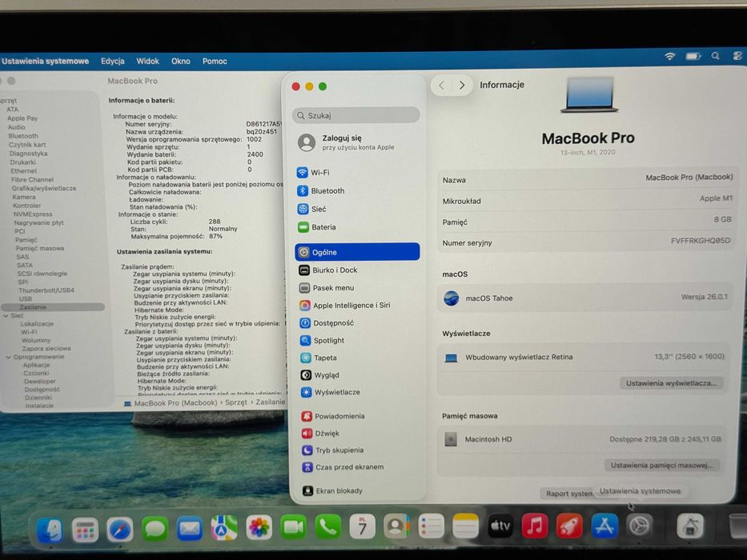Open Reminders app in Dock
Screen dimensions: 747x560
(431, 526)
